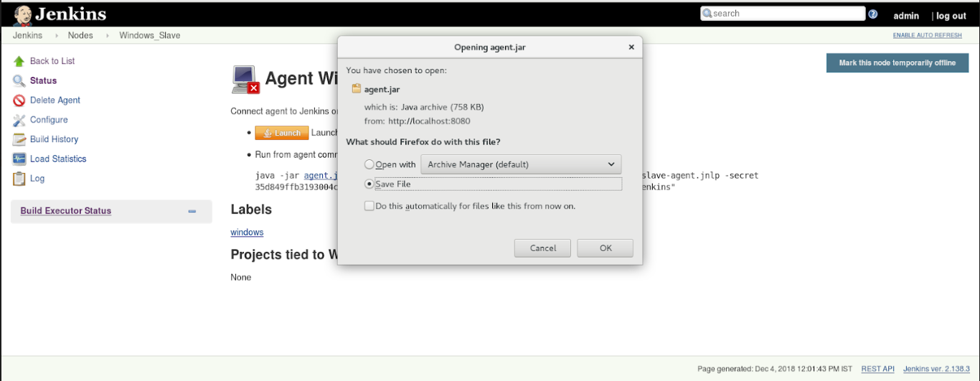Click the Jenkins header title text
The height and width of the screenshot is (381, 980).
(70, 14)
